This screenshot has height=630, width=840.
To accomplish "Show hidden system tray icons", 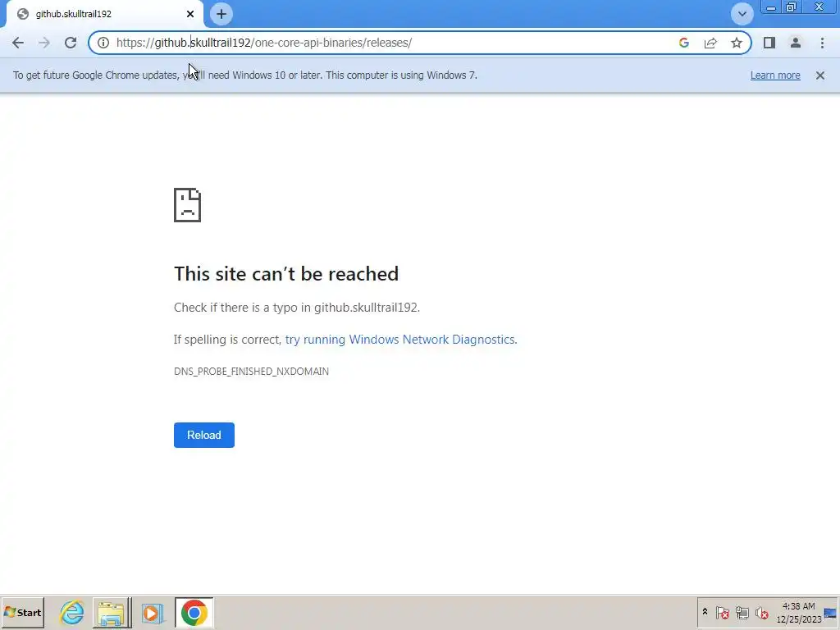I will click(x=705, y=612).
